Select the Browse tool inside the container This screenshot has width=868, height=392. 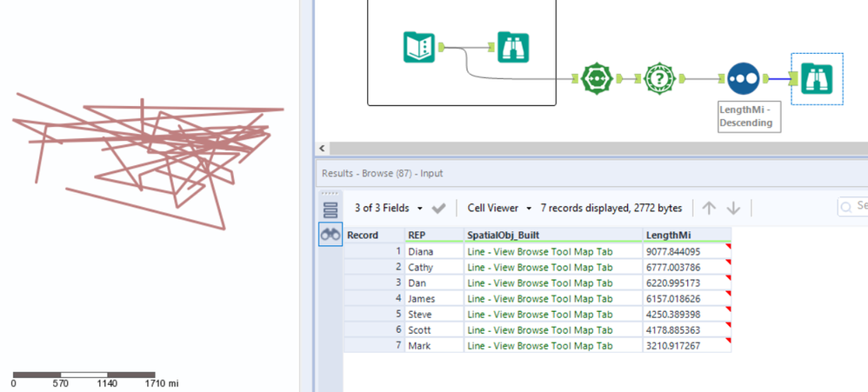513,47
